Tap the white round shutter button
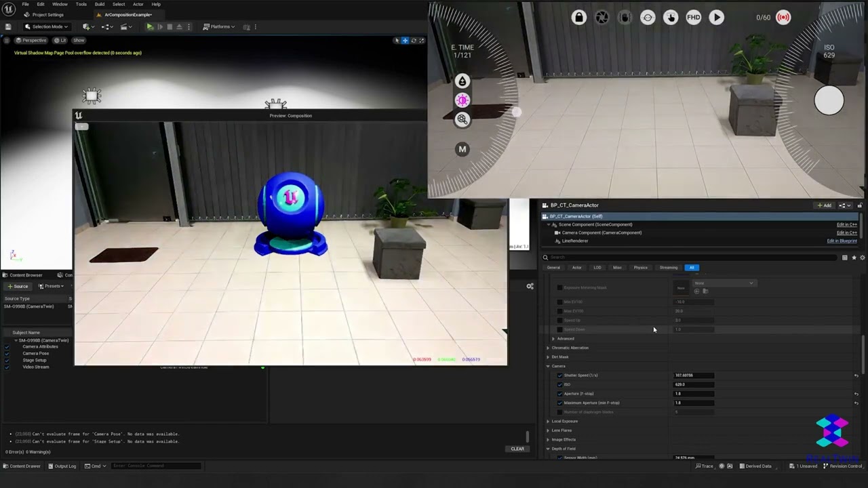 829,100
